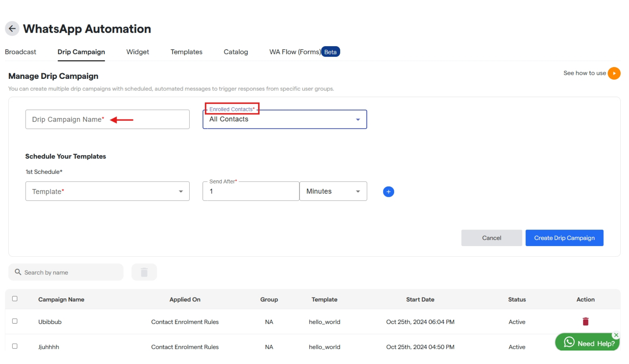Image resolution: width=629 pixels, height=364 pixels.
Task: Click Oct 25th, 2024 06:04 PM date
Action: pos(420,322)
